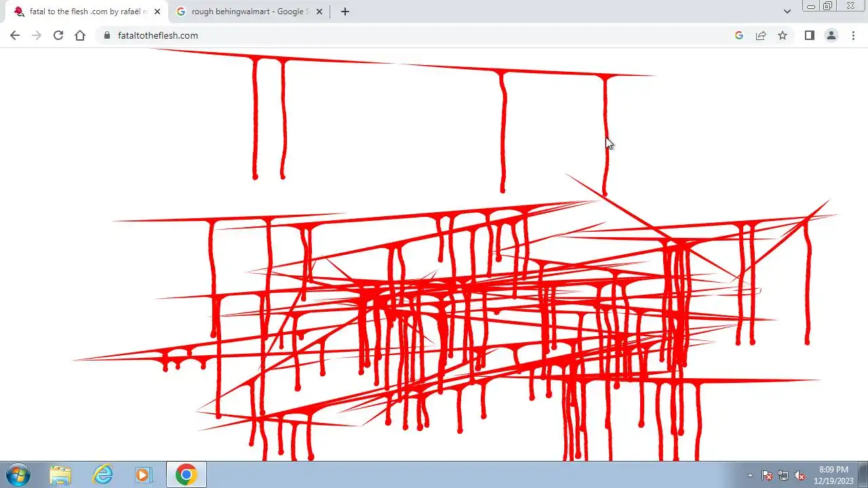Close the Chrome window
Image resolution: width=868 pixels, height=488 pixels.
click(850, 6)
